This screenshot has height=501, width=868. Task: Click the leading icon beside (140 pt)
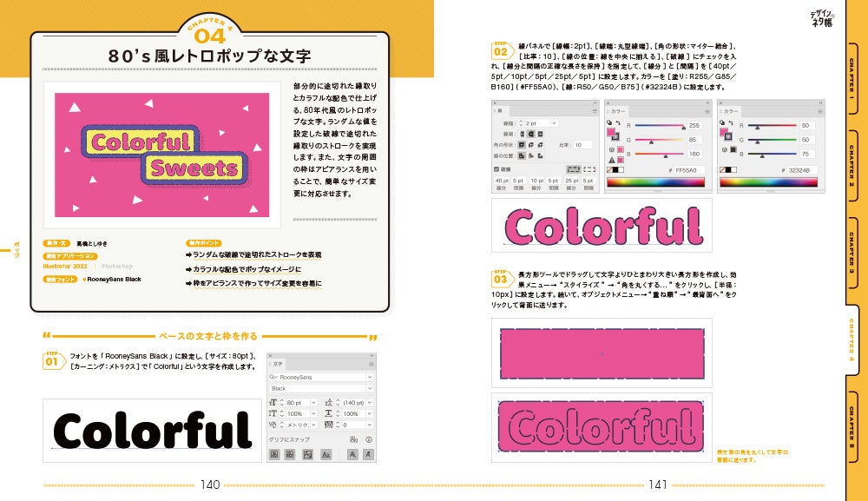(329, 403)
